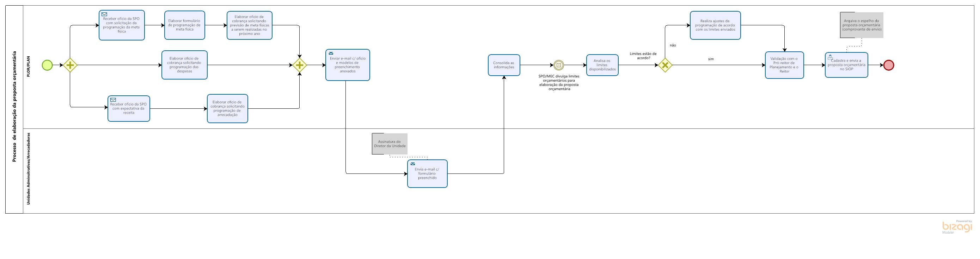Click the user icon on 'Cadastra e envia' task
The width and height of the screenshot is (980, 259).
(x=830, y=57)
